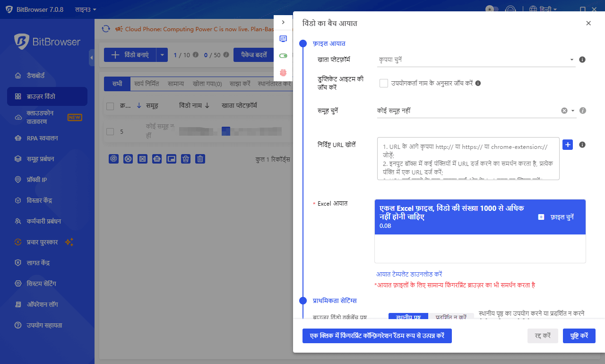Click the refresh icon beside the announcement
605x364 pixels.
tap(106, 29)
